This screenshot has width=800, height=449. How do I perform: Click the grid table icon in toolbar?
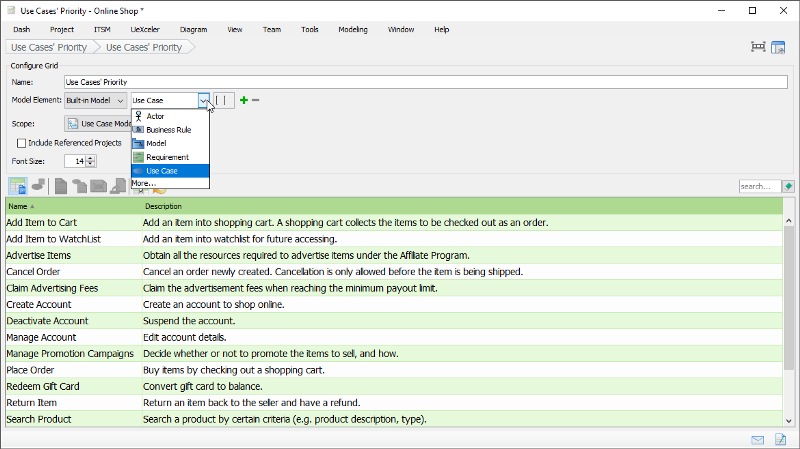point(17,186)
